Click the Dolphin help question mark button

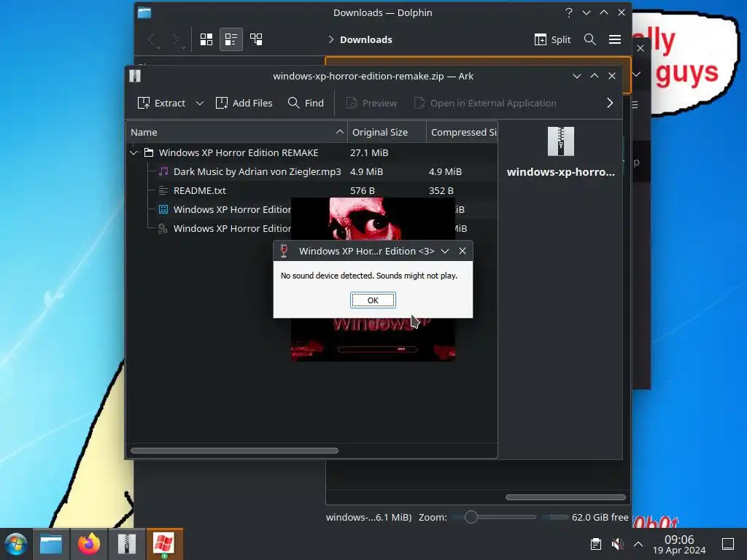tap(569, 13)
